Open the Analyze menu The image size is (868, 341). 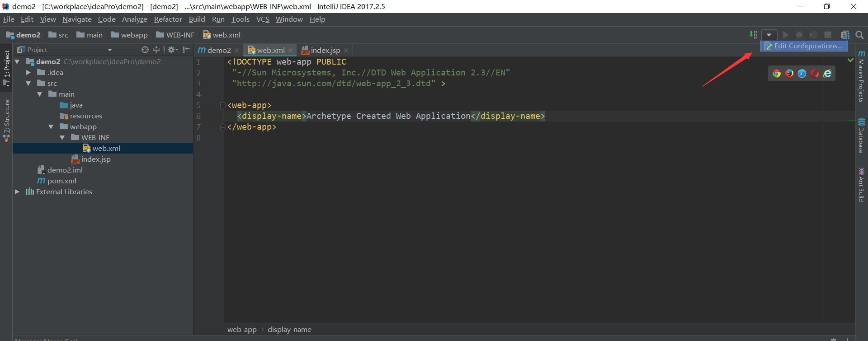point(135,19)
